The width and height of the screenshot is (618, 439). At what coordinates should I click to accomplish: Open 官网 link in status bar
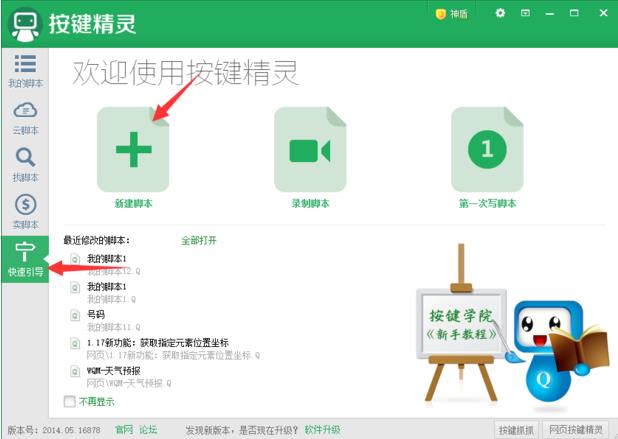click(x=124, y=429)
